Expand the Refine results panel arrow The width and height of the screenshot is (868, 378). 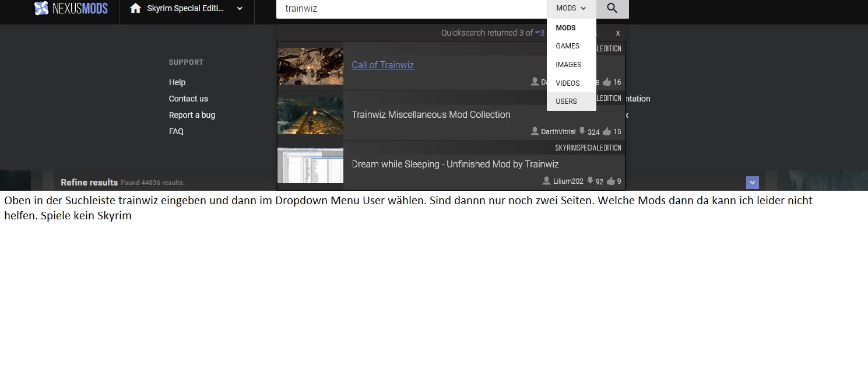tap(752, 183)
